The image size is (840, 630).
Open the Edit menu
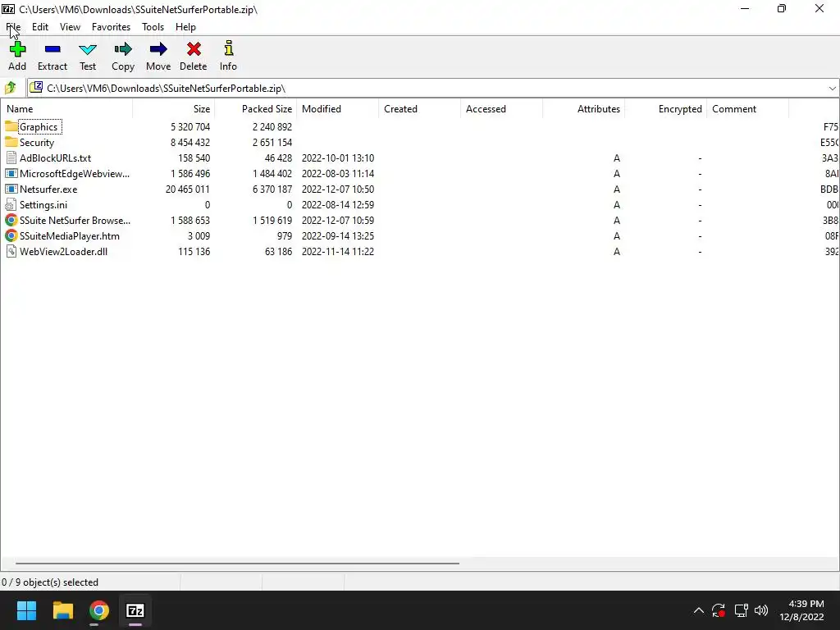click(40, 27)
